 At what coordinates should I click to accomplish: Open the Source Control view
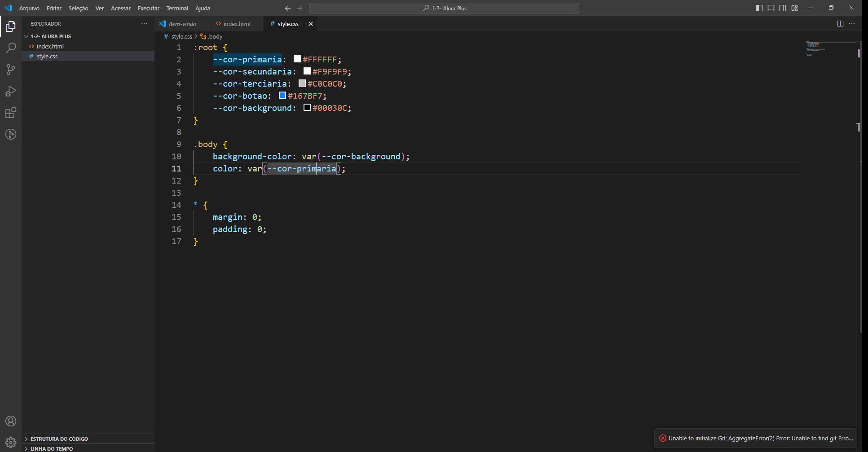coord(11,70)
